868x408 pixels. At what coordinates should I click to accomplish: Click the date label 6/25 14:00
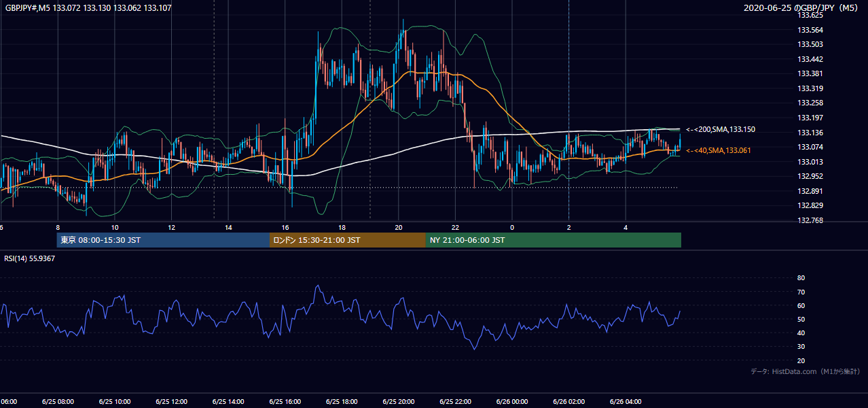(228, 401)
